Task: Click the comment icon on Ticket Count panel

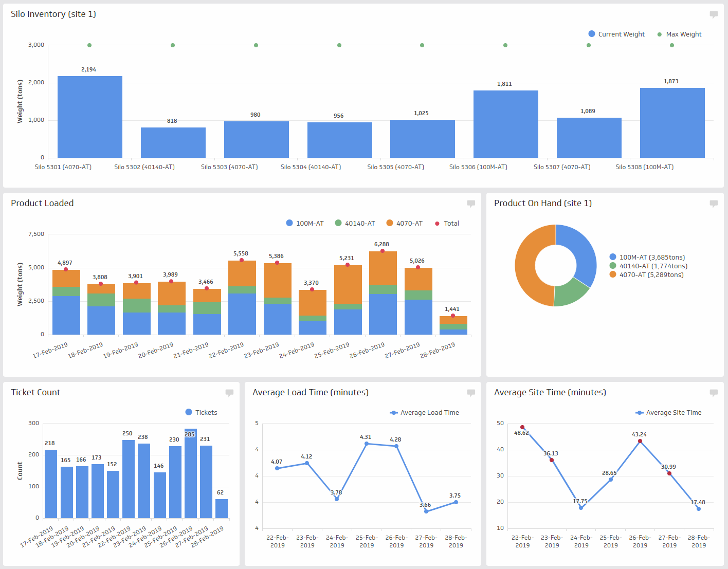Action: [x=229, y=393]
